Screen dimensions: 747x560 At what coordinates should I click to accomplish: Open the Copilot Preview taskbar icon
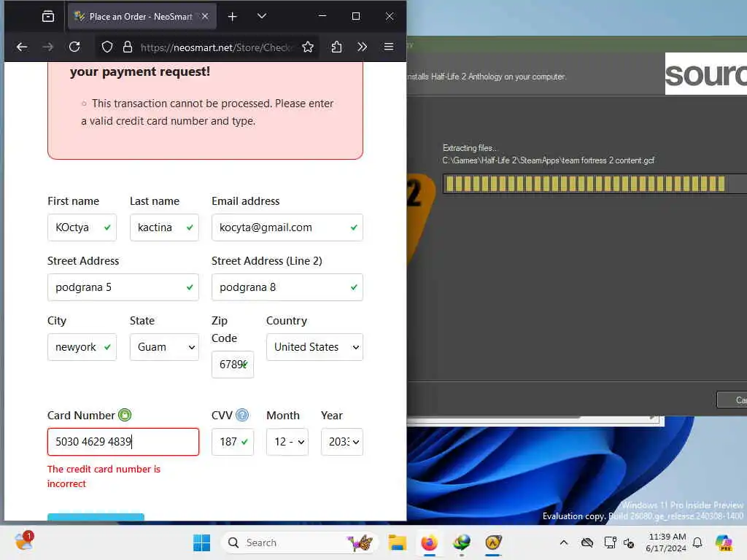tap(724, 542)
